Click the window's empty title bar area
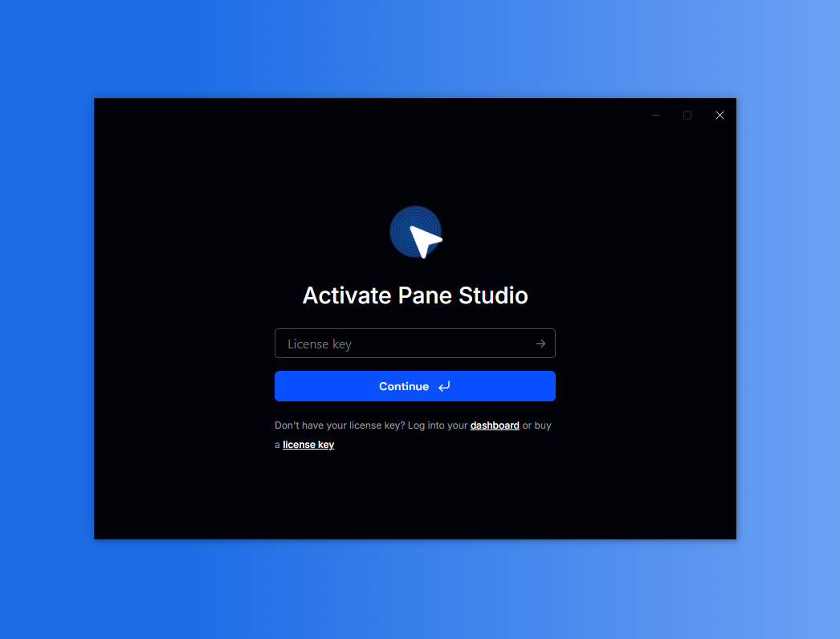This screenshot has width=840, height=639. 361,115
